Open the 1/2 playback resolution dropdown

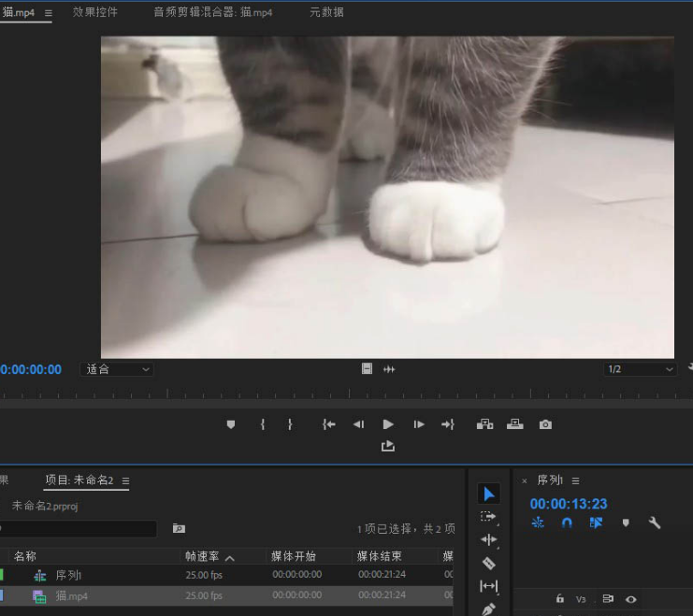pyautogui.click(x=640, y=369)
